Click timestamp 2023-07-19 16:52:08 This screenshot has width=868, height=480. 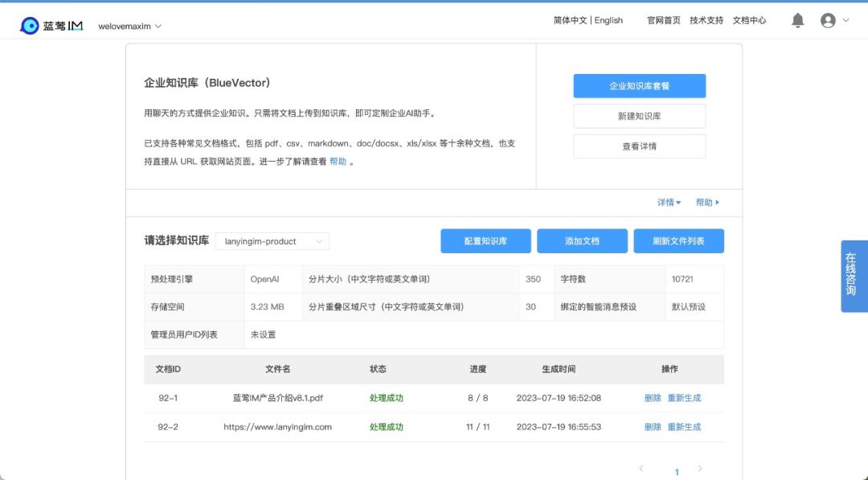(559, 397)
